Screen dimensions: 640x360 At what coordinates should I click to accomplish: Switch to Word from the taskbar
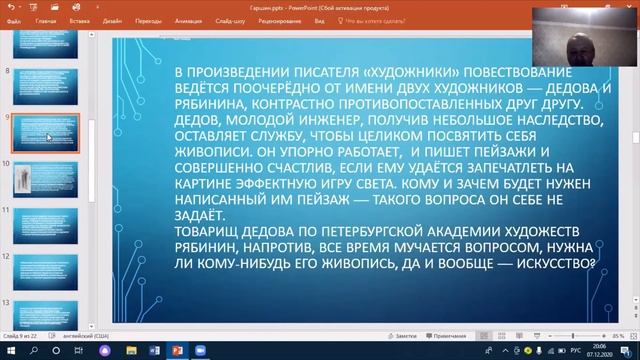pyautogui.click(x=154, y=351)
